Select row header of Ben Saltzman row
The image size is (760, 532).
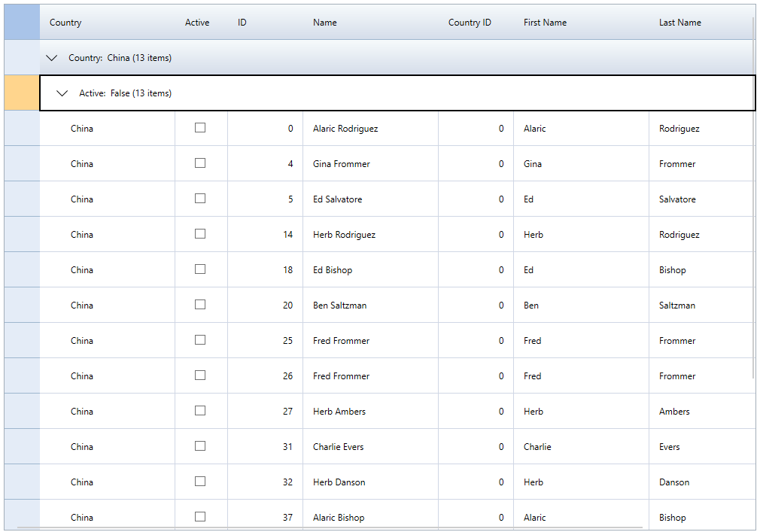pos(22,305)
